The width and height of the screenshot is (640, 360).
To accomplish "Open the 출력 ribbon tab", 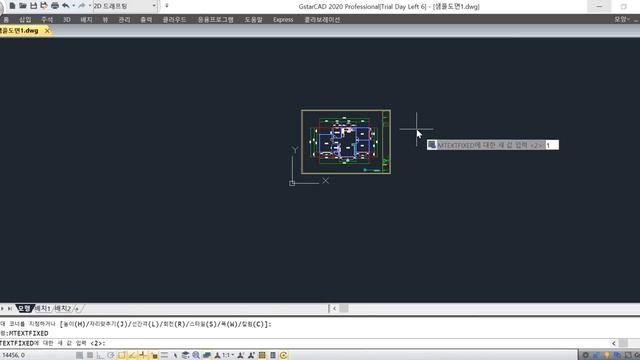I will tap(146, 20).
